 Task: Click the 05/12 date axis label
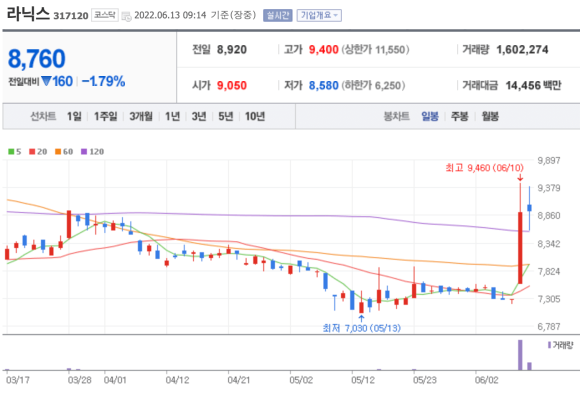tap(363, 380)
